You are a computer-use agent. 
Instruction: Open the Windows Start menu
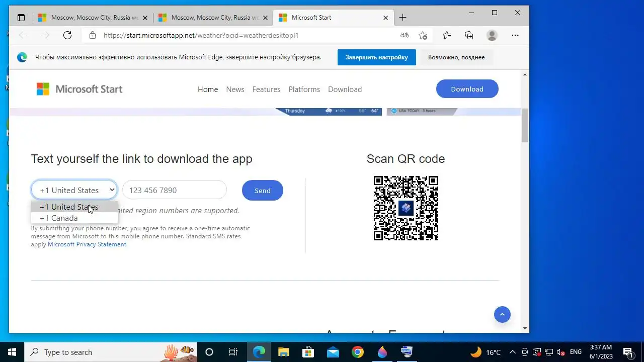[12, 352]
